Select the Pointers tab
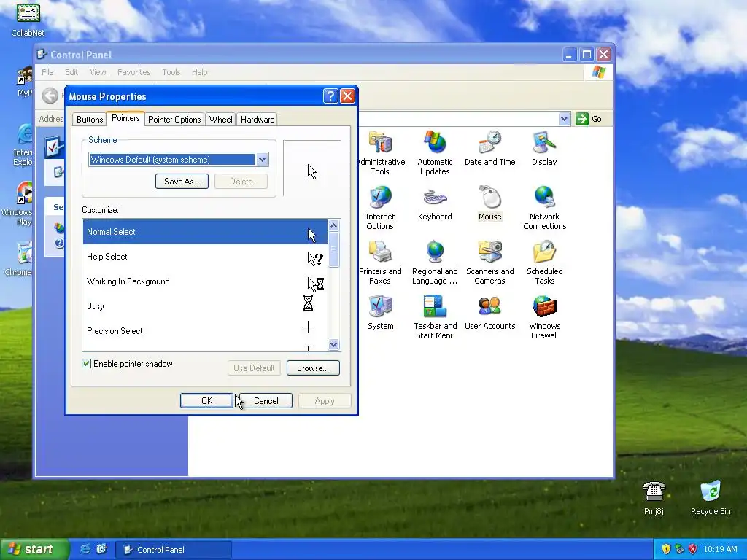Viewport: 747px width, 560px height. [x=125, y=118]
